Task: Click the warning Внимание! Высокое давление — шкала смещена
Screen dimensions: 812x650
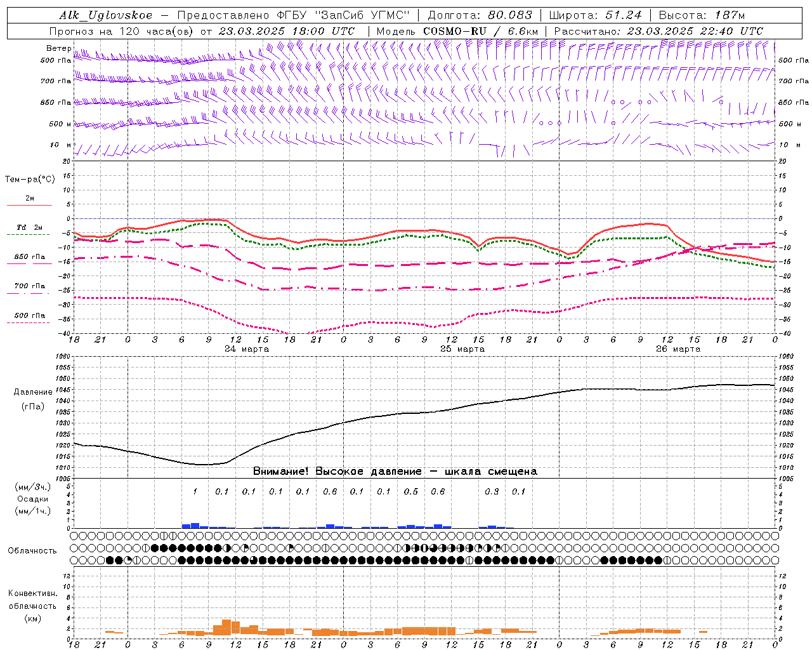Action: [x=395, y=472]
